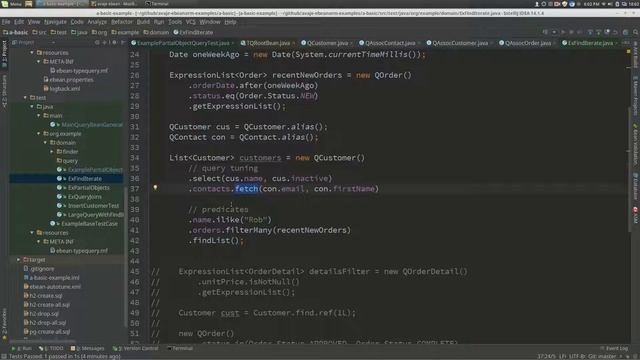640x360 pixels.
Task: Open the Messages tool window
Action: 87,348
